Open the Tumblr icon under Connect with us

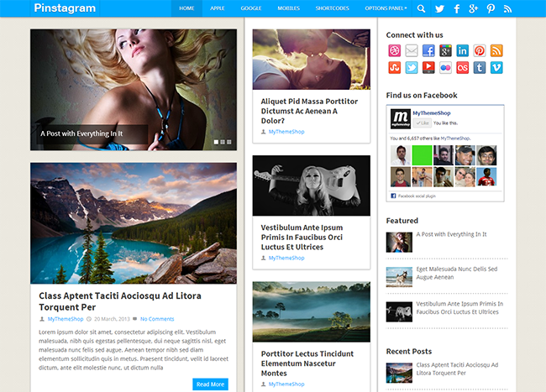[x=480, y=67]
